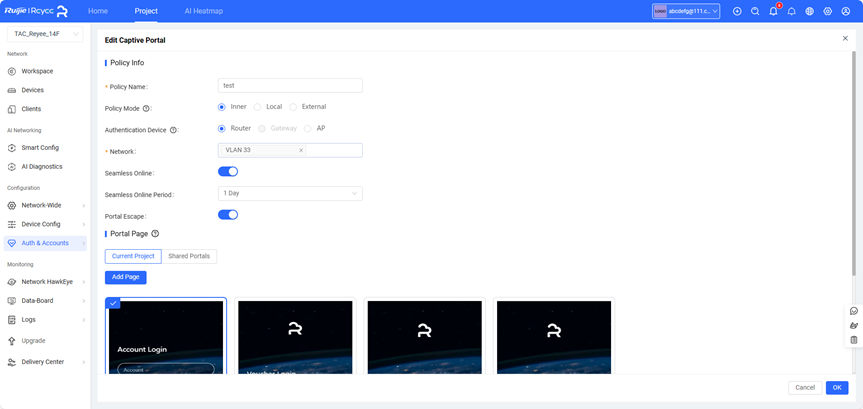
Task: Switch to the Project tab
Action: (146, 11)
